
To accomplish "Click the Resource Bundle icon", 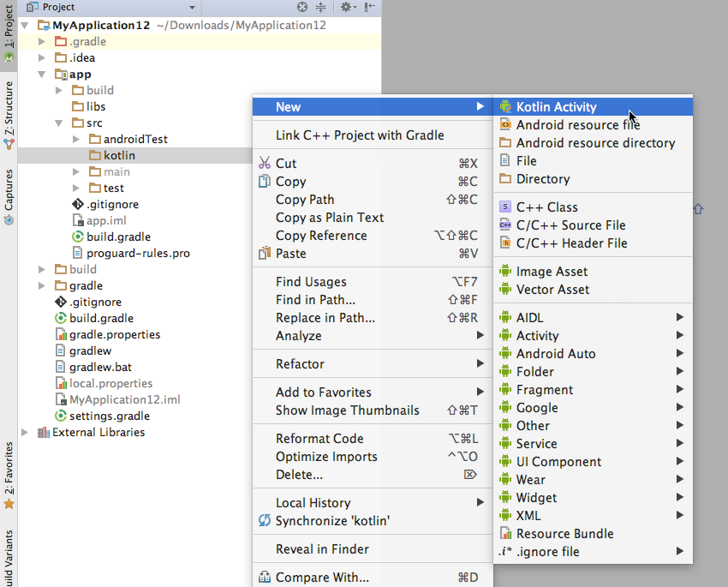I will point(505,534).
